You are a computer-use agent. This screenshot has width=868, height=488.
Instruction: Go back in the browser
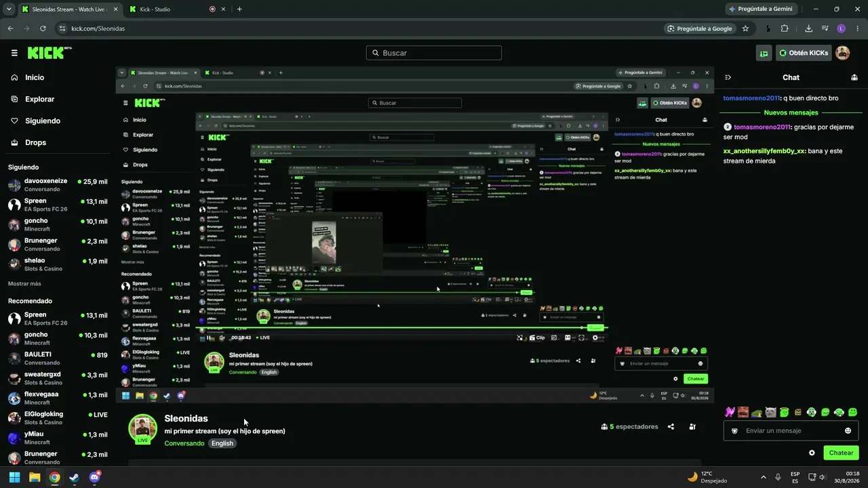point(10,28)
